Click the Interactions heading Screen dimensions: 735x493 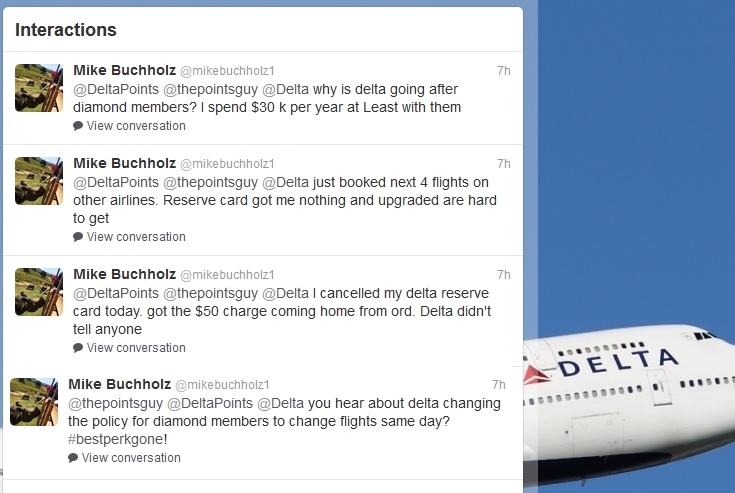pyautogui.click(x=66, y=30)
